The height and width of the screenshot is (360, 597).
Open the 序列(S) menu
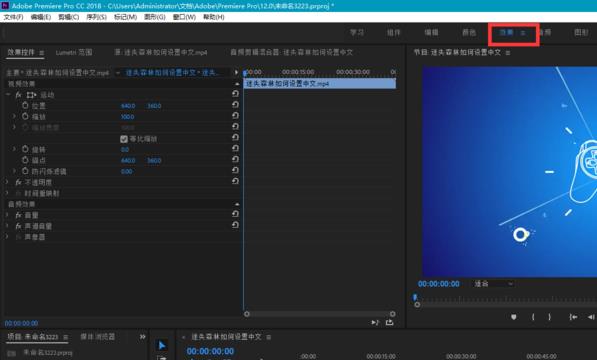tap(96, 17)
